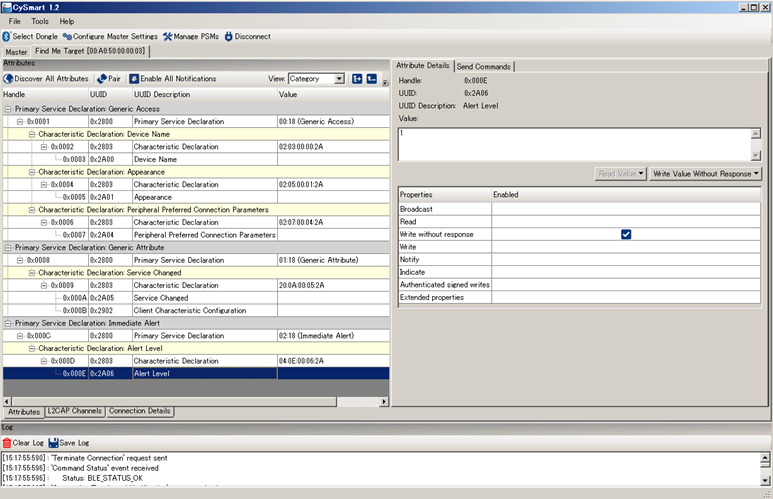Click the attributes horizontal scrollbar right arrow
The width and height of the screenshot is (773, 499).
click(x=384, y=402)
